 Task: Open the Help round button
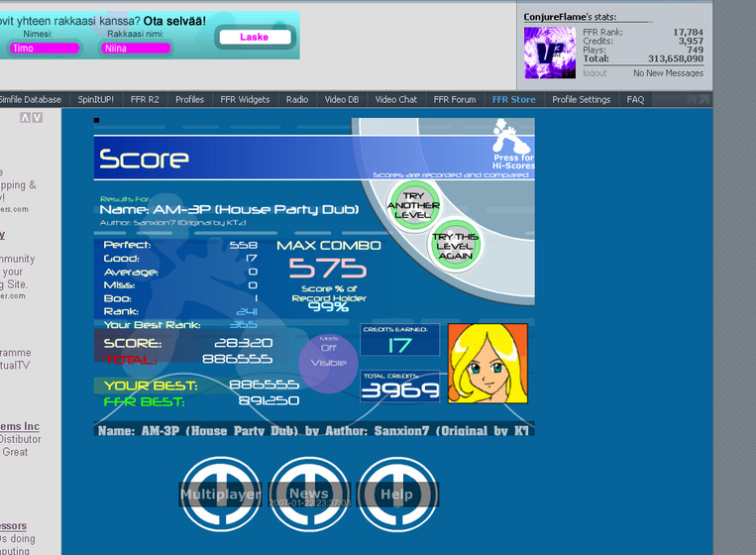pos(396,495)
